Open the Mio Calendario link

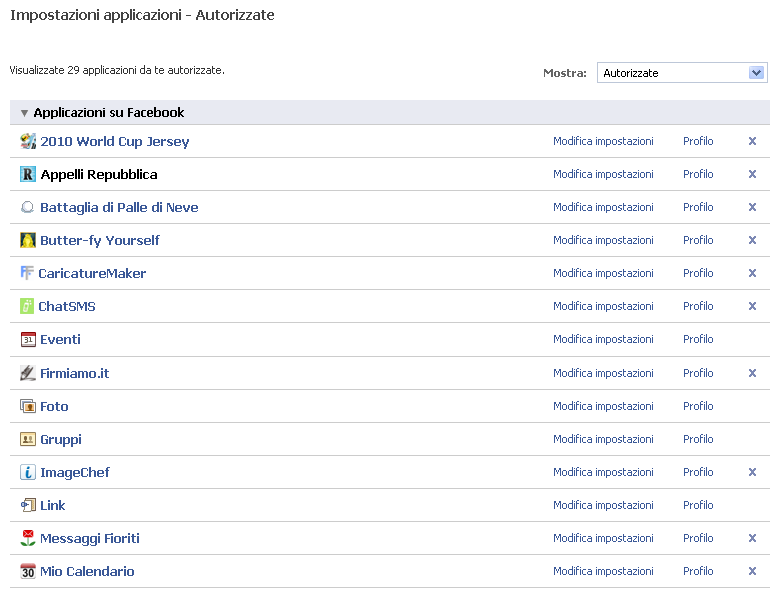(87, 572)
